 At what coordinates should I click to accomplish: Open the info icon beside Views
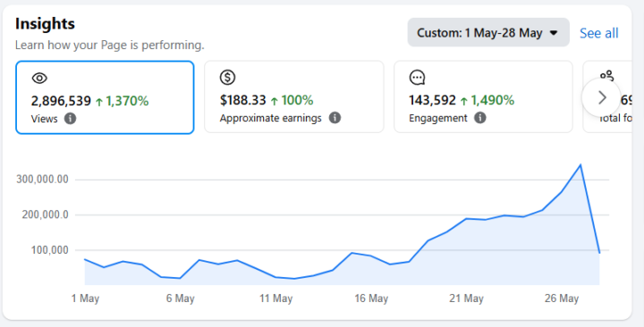point(71,119)
